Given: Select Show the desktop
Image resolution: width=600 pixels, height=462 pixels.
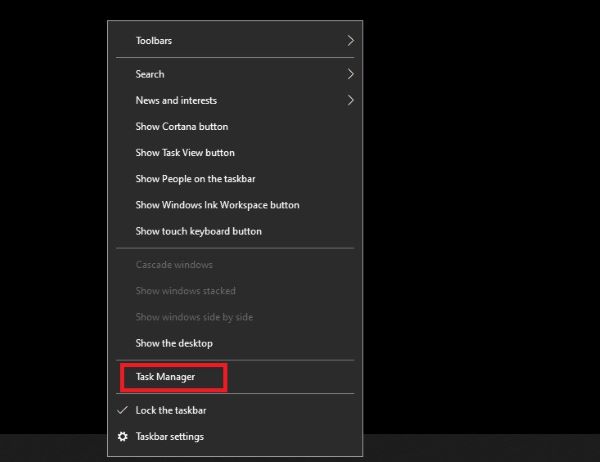Looking at the screenshot, I should coord(235,343).
